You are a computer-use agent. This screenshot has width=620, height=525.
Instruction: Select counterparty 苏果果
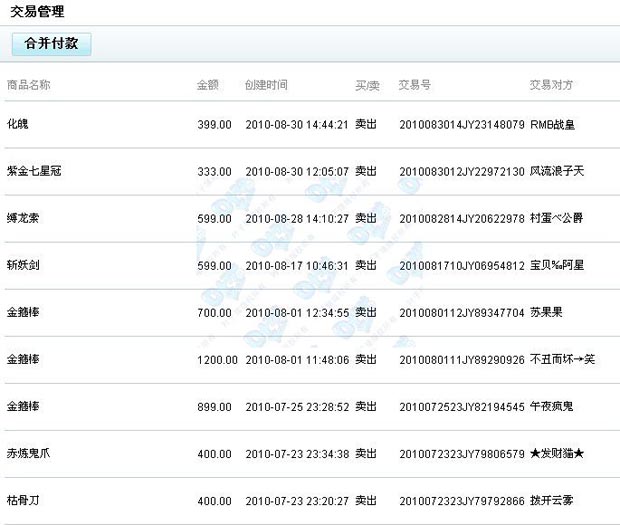tap(545, 312)
